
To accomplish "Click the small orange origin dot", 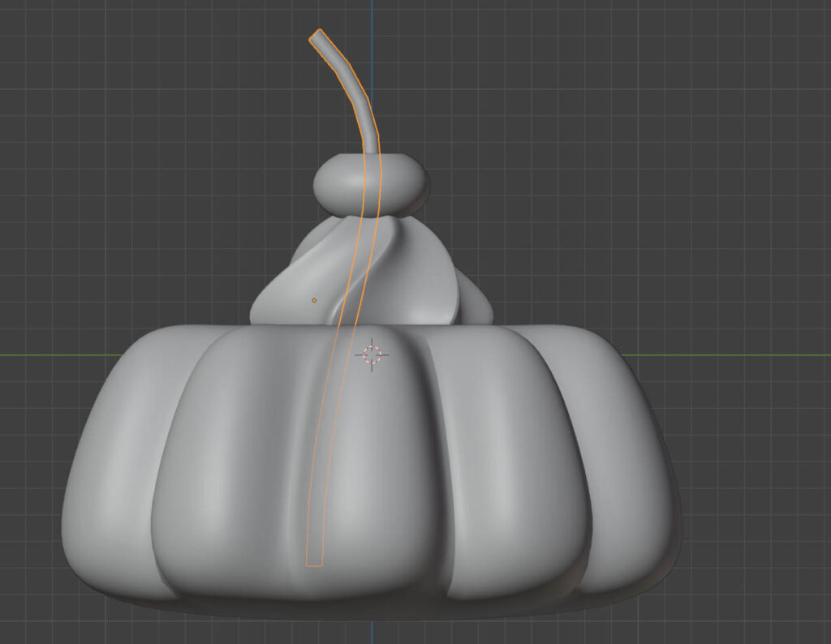I will [x=315, y=300].
